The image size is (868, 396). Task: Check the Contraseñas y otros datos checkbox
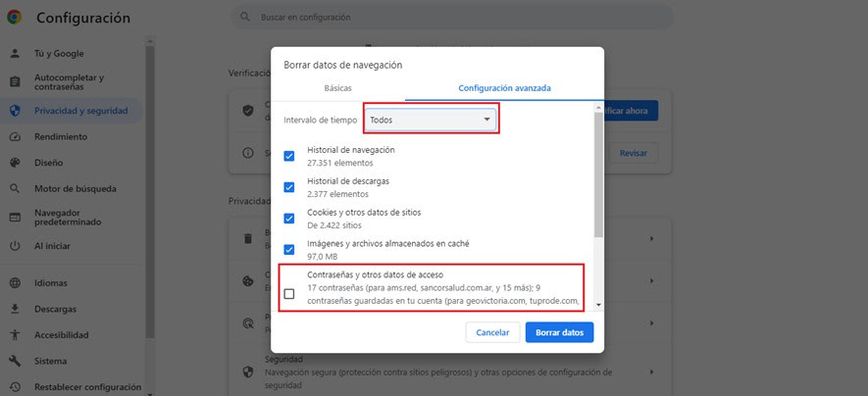(289, 294)
